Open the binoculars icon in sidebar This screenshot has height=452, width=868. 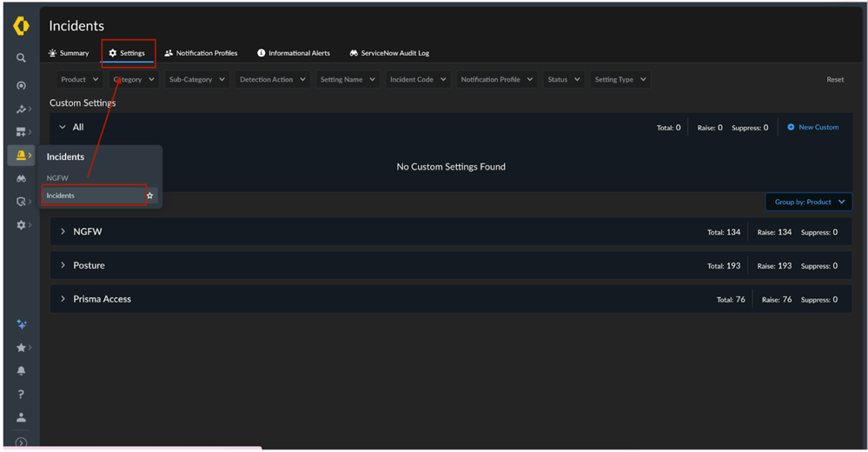21,178
